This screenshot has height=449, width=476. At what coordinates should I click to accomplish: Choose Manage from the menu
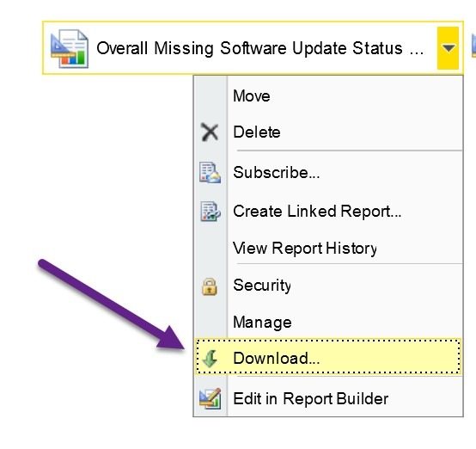click(x=262, y=323)
